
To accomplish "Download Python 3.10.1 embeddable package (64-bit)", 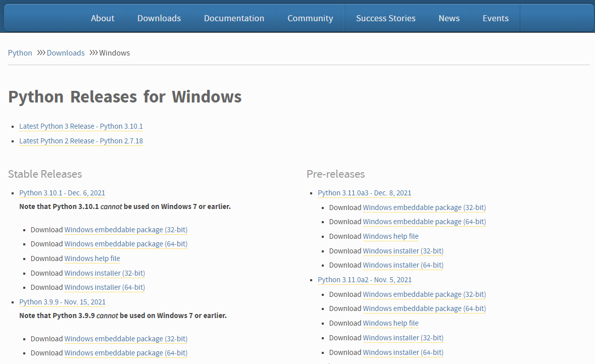I will pyautogui.click(x=126, y=244).
